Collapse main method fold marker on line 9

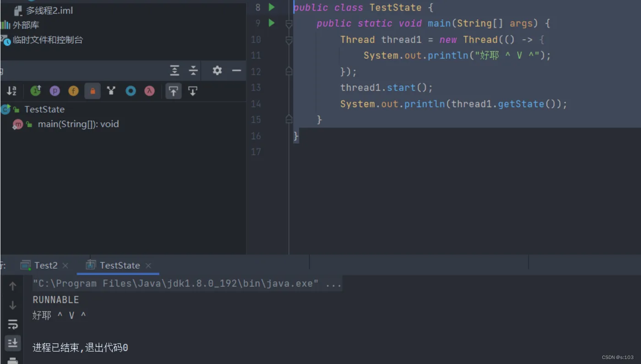[x=288, y=23]
